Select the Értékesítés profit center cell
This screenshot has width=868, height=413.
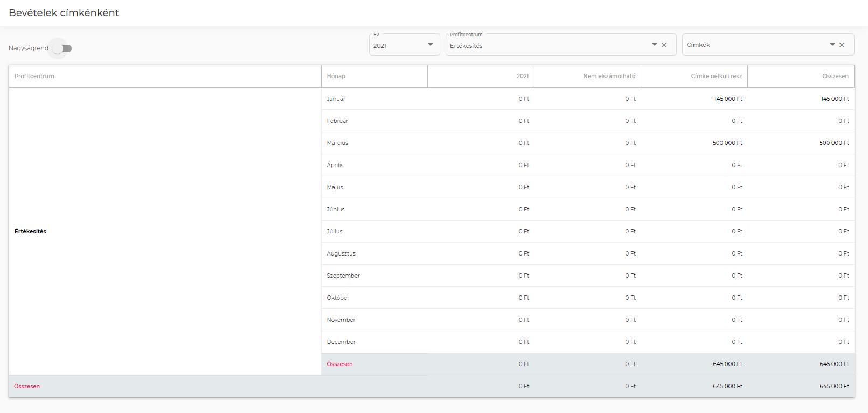[165, 231]
